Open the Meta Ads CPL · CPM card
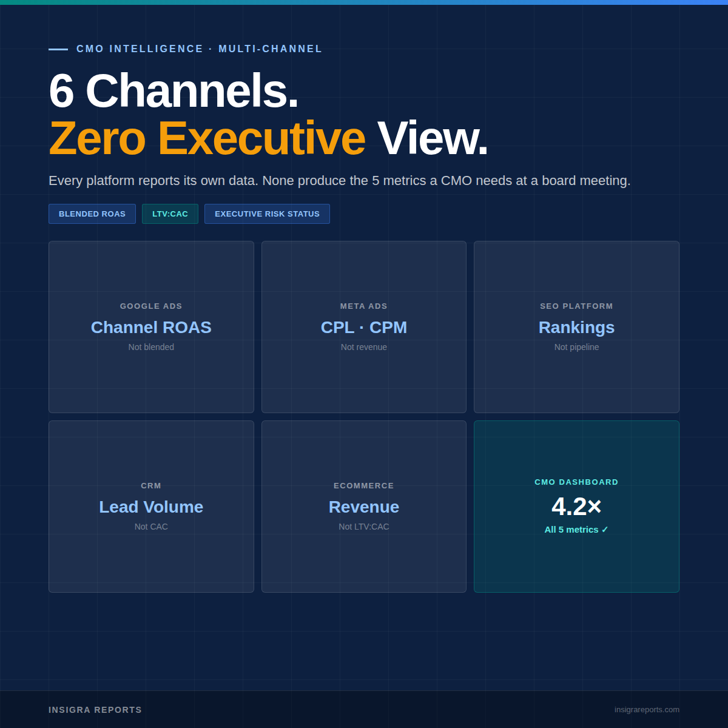The height and width of the screenshot is (728, 728). [363, 327]
